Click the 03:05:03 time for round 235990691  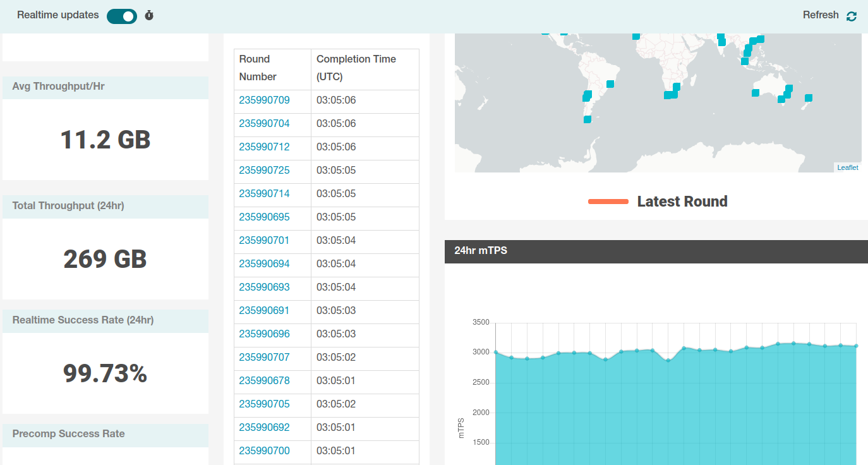[336, 310]
